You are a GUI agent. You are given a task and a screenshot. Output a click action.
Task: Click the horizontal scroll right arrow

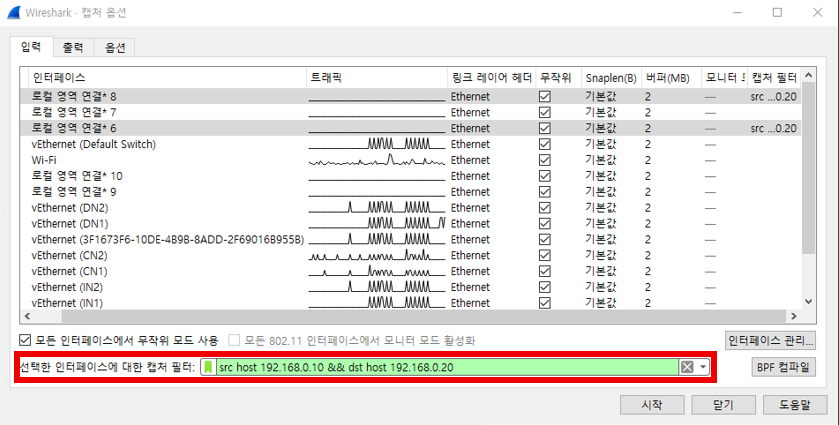(795, 317)
